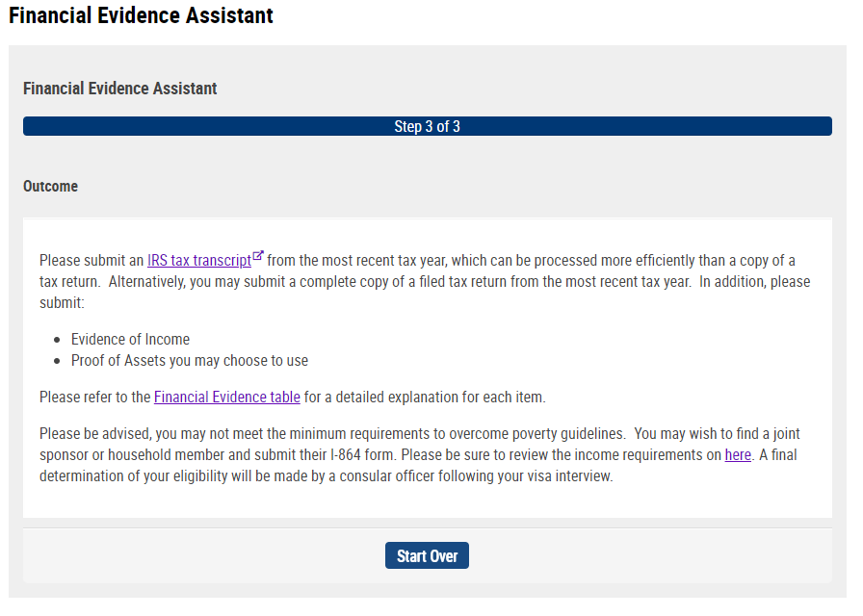This screenshot has height=616, width=863.
Task: Click 'Proof of Assets you may choose to use'
Action: point(190,361)
